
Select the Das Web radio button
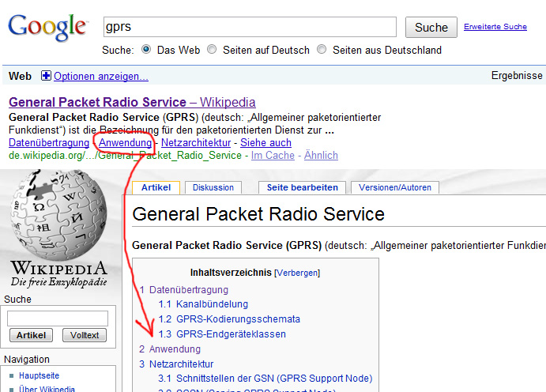(146, 50)
